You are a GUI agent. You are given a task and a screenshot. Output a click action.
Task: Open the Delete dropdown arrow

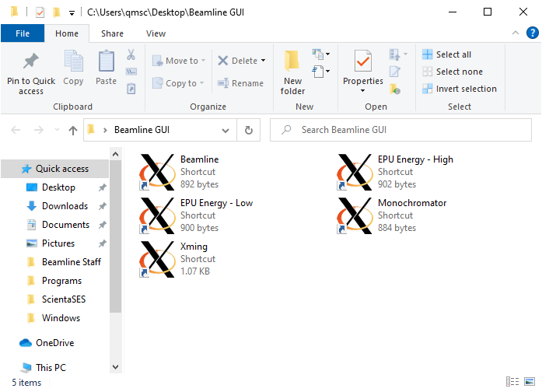264,61
